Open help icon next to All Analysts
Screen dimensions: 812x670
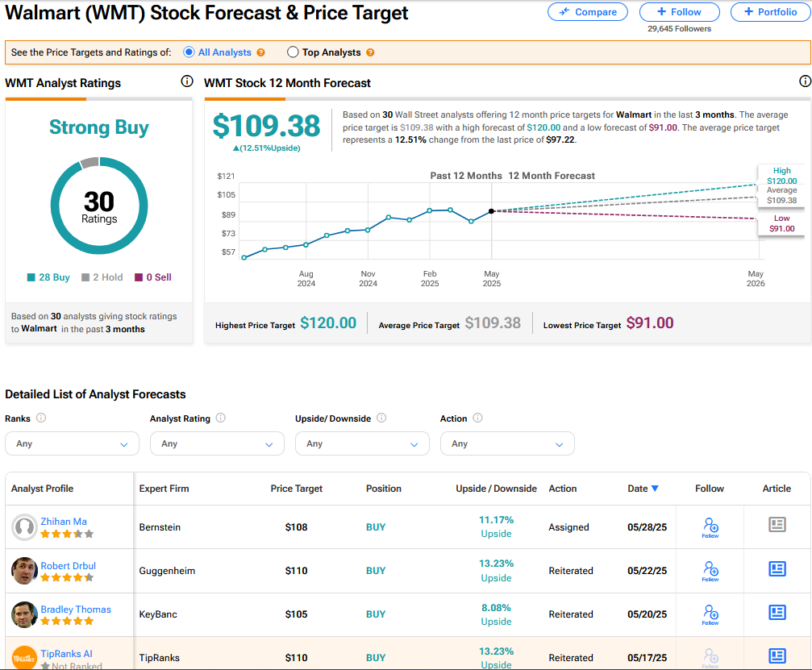click(261, 52)
